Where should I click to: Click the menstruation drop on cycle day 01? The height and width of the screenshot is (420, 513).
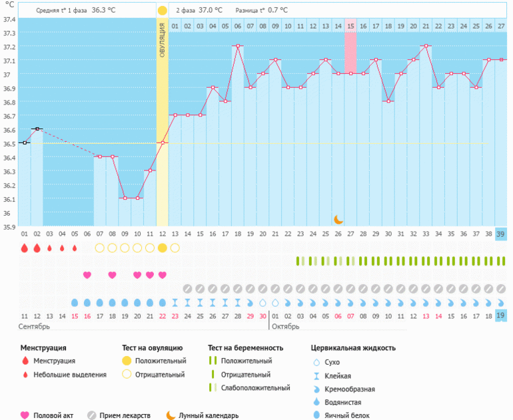point(24,248)
